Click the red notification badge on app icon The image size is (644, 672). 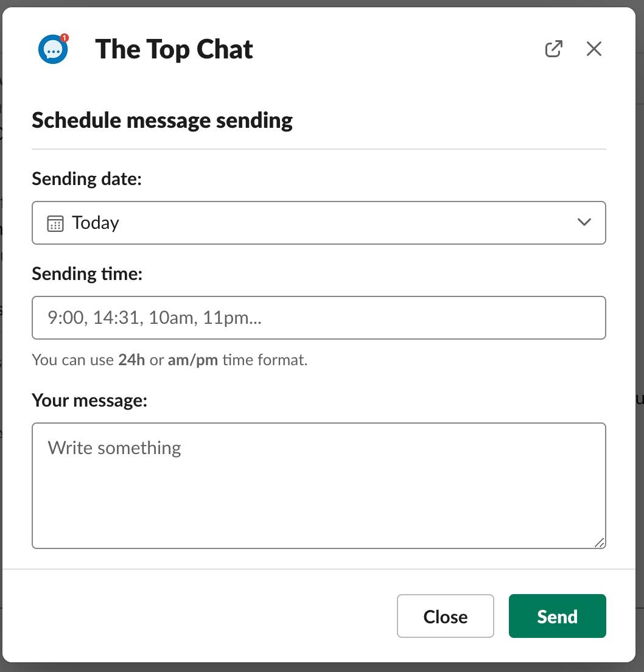[x=65, y=38]
